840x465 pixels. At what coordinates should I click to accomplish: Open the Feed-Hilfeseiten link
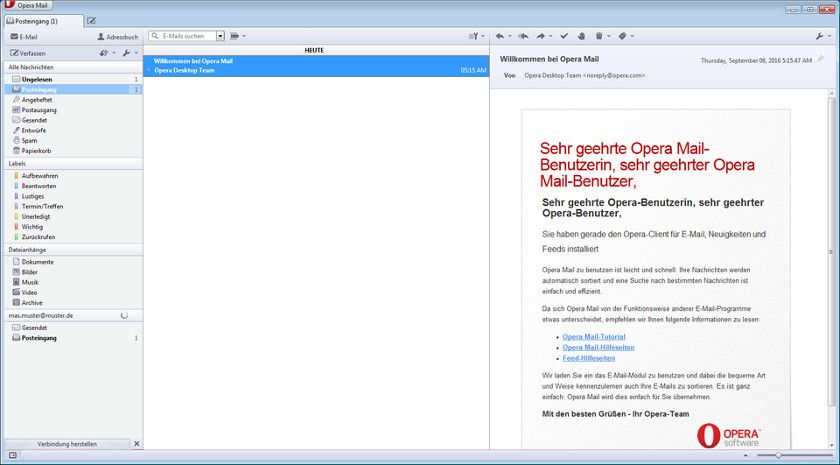pyautogui.click(x=589, y=358)
